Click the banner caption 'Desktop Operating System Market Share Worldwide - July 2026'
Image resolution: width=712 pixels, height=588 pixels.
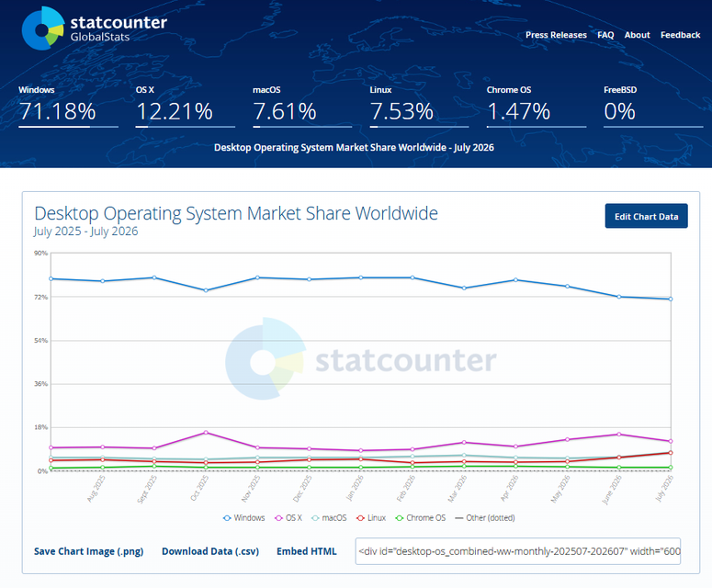354,147
